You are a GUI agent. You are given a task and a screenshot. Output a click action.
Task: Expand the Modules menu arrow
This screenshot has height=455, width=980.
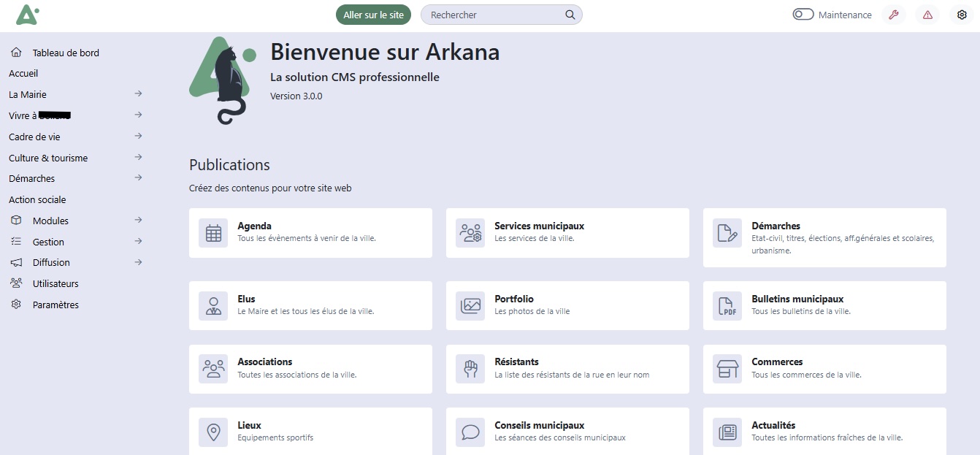pos(138,221)
